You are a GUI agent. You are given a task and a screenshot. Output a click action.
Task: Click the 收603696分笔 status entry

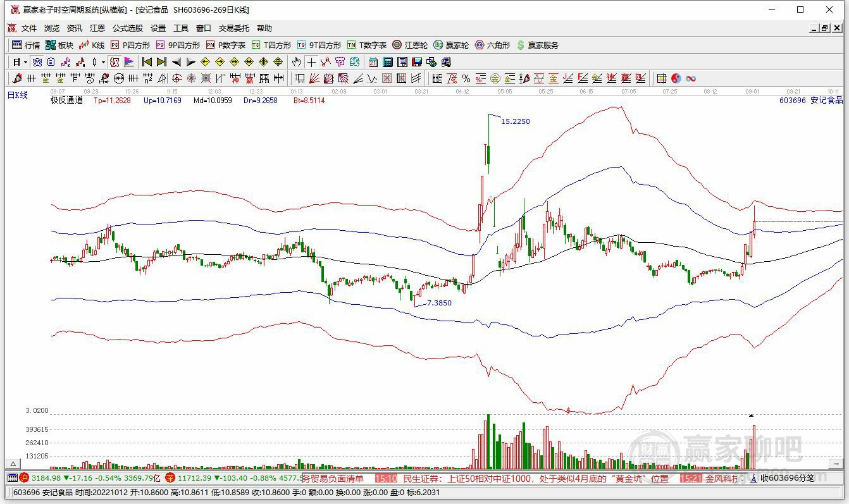(x=787, y=478)
